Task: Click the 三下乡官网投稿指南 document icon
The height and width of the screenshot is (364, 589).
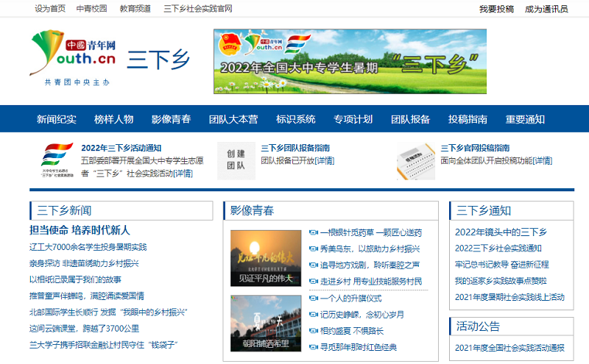Action: [415, 160]
